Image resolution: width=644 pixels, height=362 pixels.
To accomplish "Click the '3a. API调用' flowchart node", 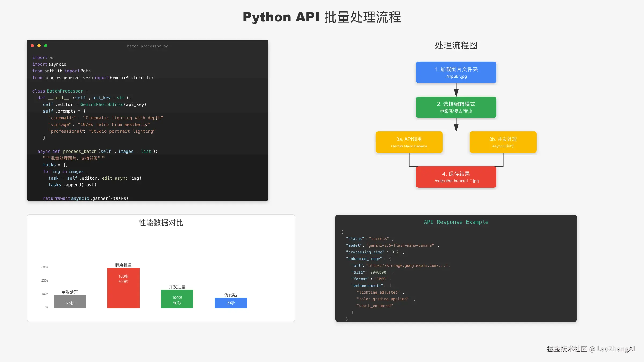I will (x=409, y=142).
